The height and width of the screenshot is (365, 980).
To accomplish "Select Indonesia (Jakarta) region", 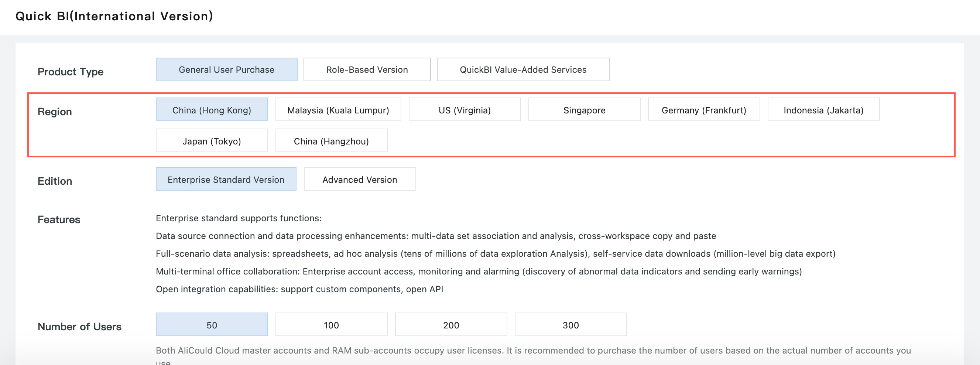I will [x=823, y=110].
